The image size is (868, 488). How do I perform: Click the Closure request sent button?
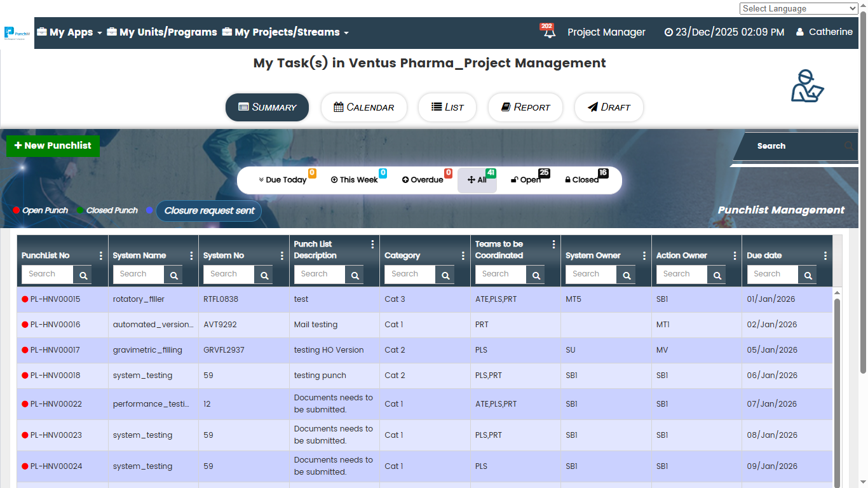[209, 211]
